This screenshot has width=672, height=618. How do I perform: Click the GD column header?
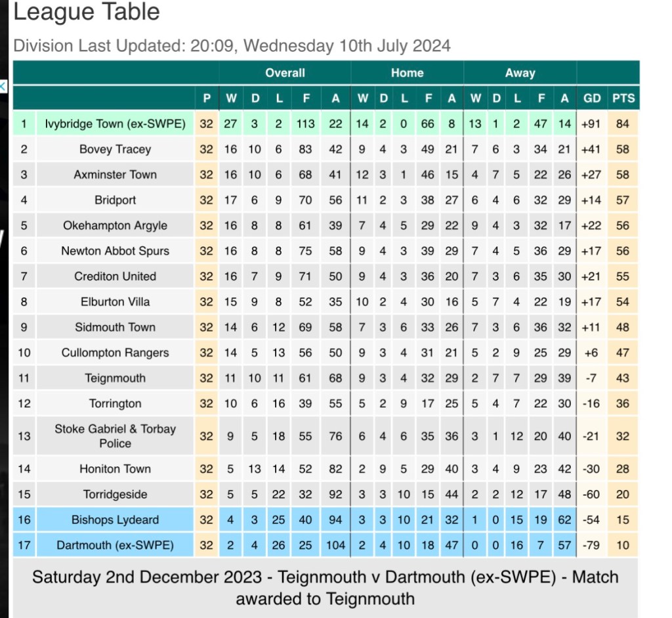pos(592,99)
